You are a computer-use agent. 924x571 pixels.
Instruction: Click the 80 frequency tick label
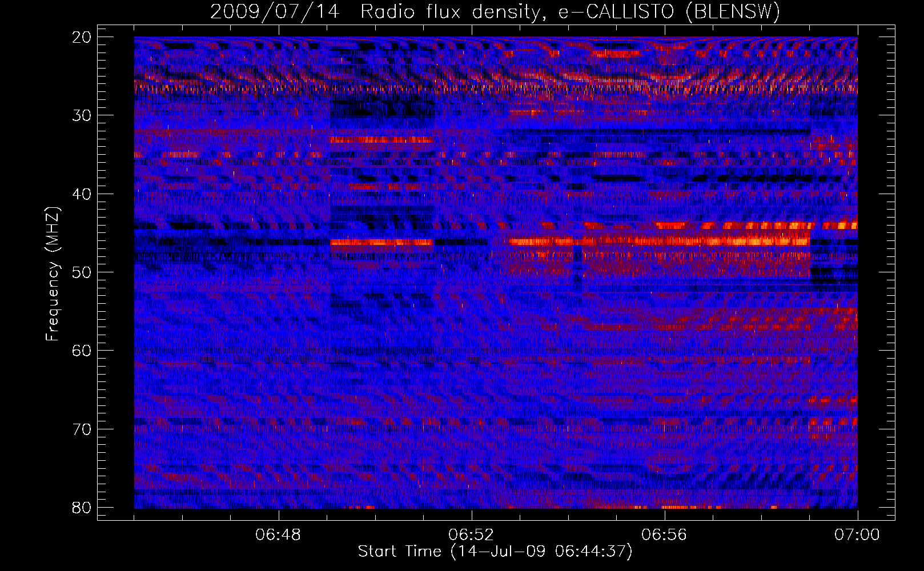click(x=82, y=507)
